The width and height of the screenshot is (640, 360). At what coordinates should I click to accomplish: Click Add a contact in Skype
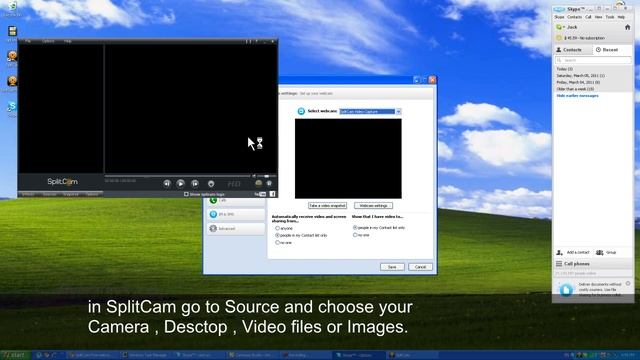click(573, 253)
